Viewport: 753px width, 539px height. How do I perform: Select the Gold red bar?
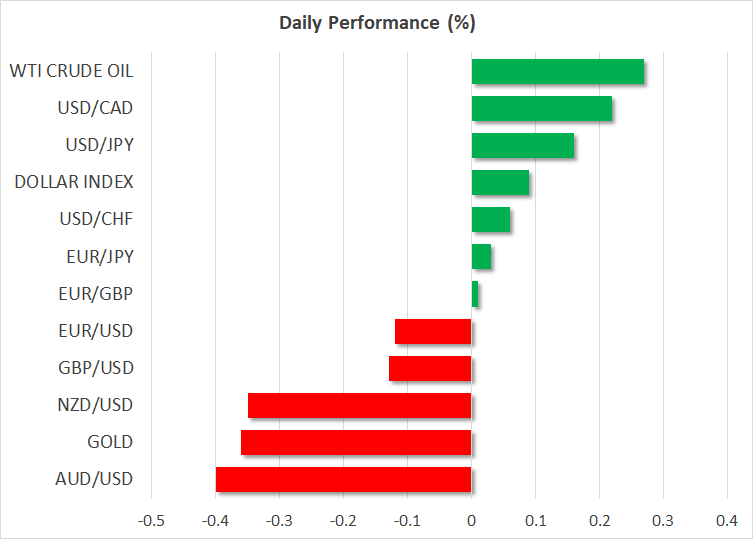coord(356,442)
